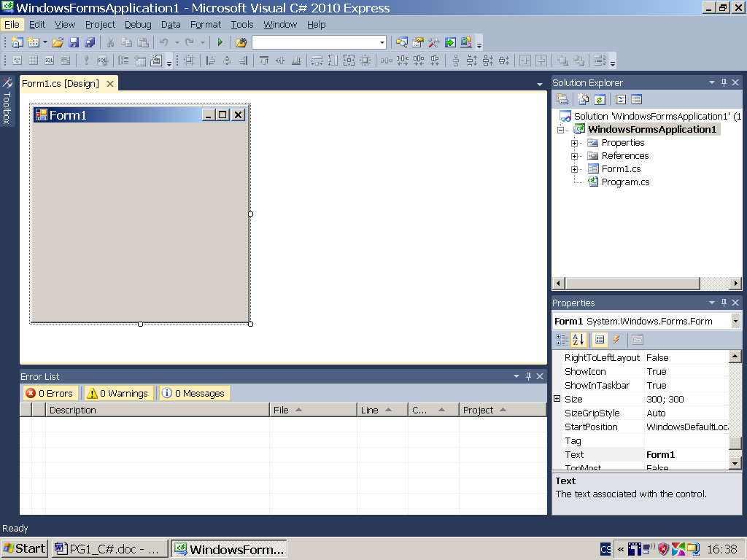Viewport: 747px width, 560px height.
Task: Open the Form1 object selector dropdown
Action: (735, 322)
